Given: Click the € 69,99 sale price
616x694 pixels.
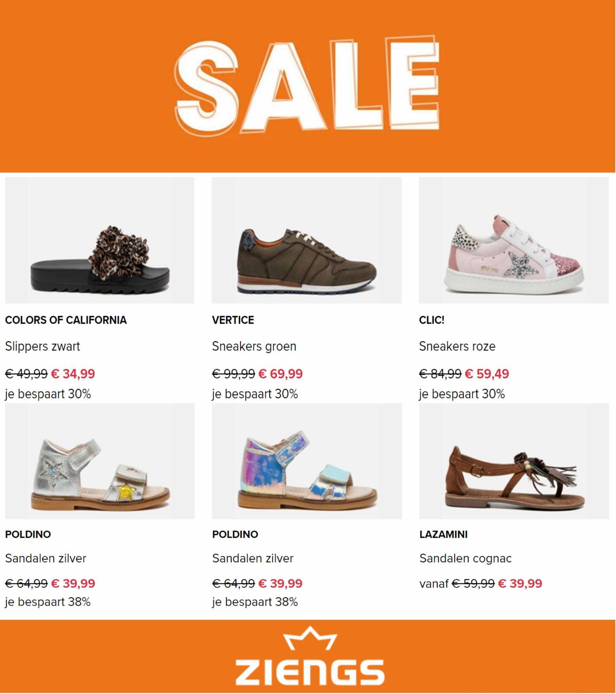Looking at the screenshot, I should click(281, 374).
